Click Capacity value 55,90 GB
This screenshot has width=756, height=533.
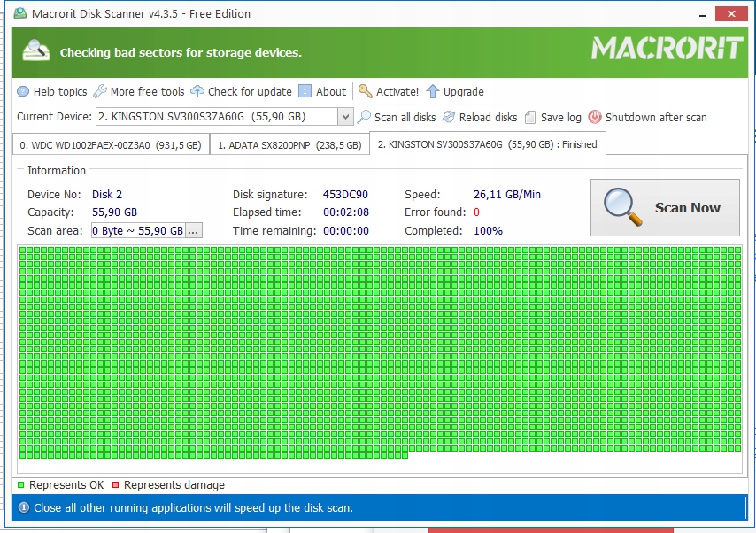click(x=114, y=212)
